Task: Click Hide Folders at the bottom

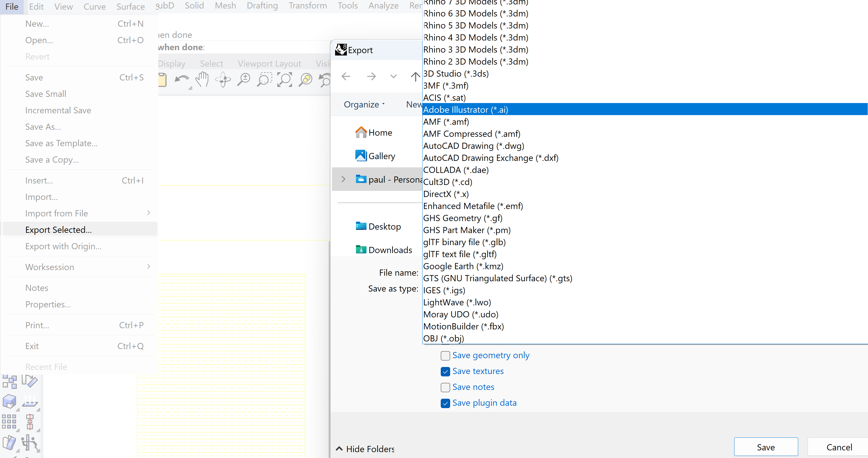Action: tap(366, 449)
